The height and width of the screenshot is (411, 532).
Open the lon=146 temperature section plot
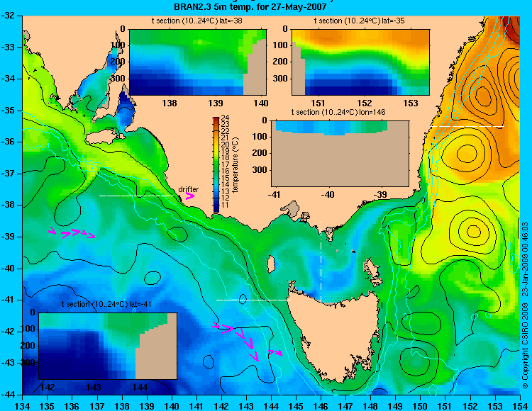(340, 153)
